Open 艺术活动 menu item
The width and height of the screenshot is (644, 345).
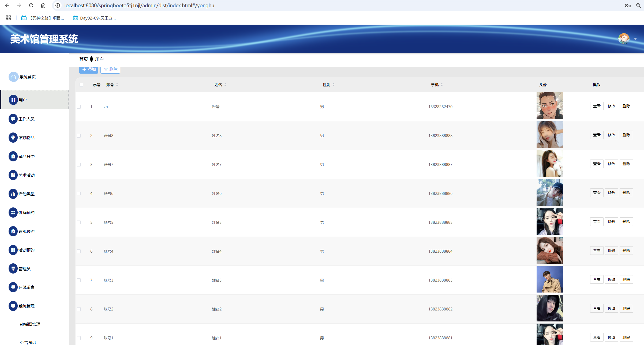(26, 175)
